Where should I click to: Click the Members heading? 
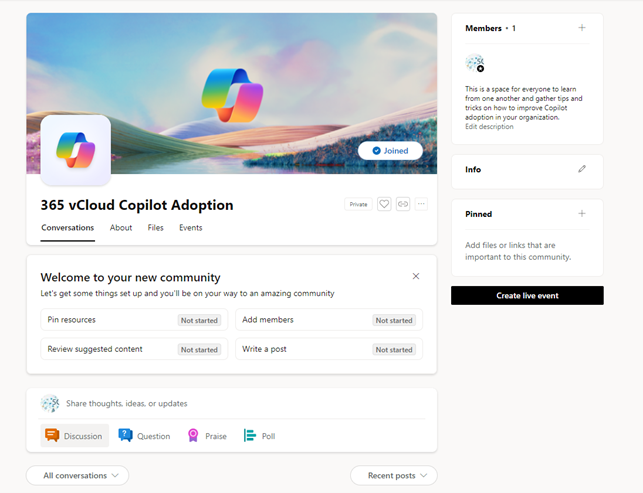click(x=483, y=28)
